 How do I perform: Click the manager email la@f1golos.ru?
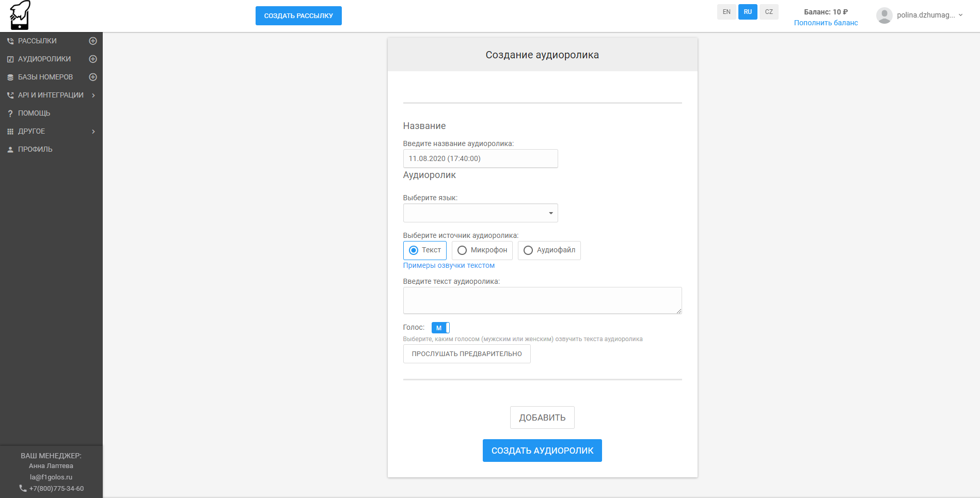click(x=51, y=477)
